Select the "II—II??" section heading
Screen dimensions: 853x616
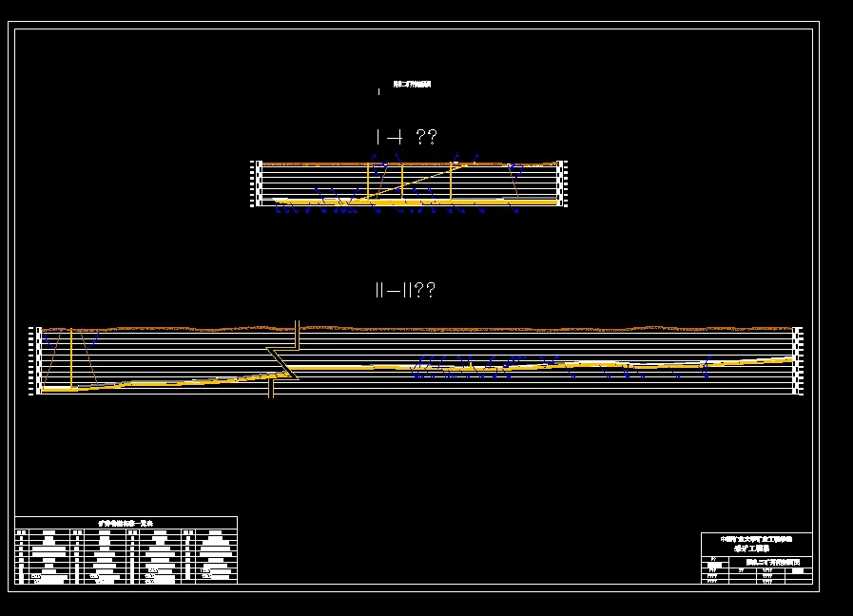pyautogui.click(x=405, y=290)
